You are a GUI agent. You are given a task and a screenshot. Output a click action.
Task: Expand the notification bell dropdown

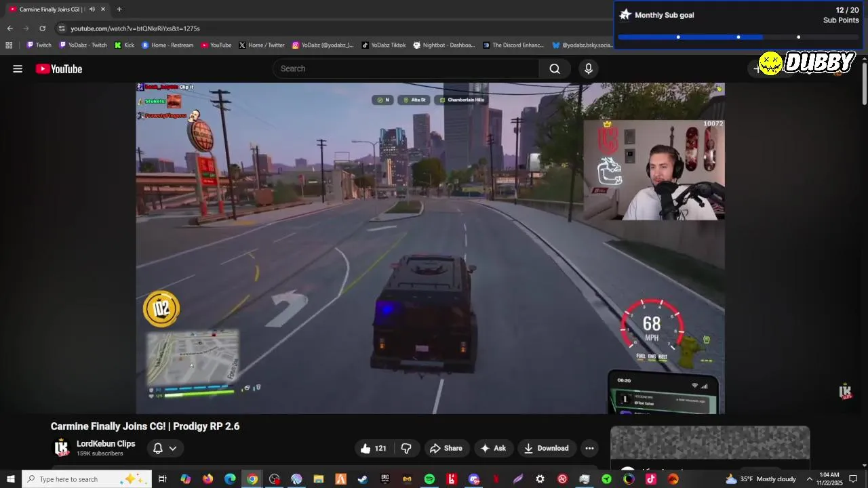[x=164, y=448]
